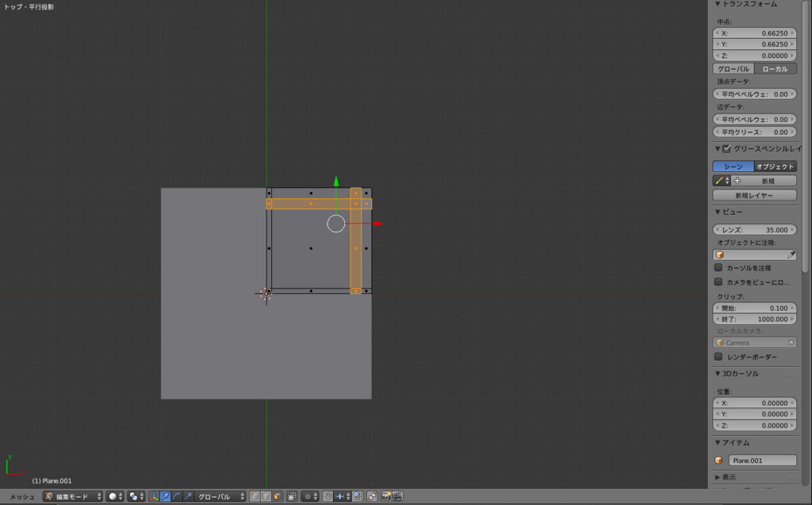Select the rotate manipulator arc icon
Viewport: 812px width, 505px height.
pos(177,497)
